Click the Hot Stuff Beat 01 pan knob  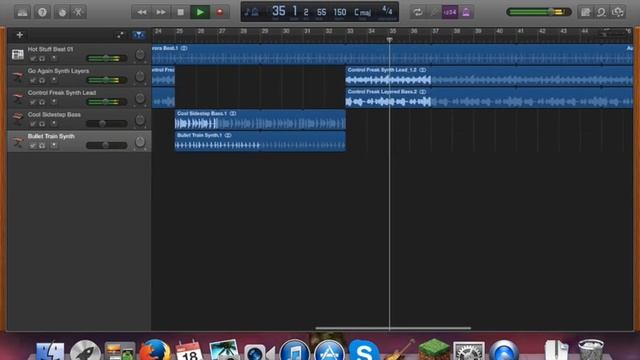[x=140, y=54]
